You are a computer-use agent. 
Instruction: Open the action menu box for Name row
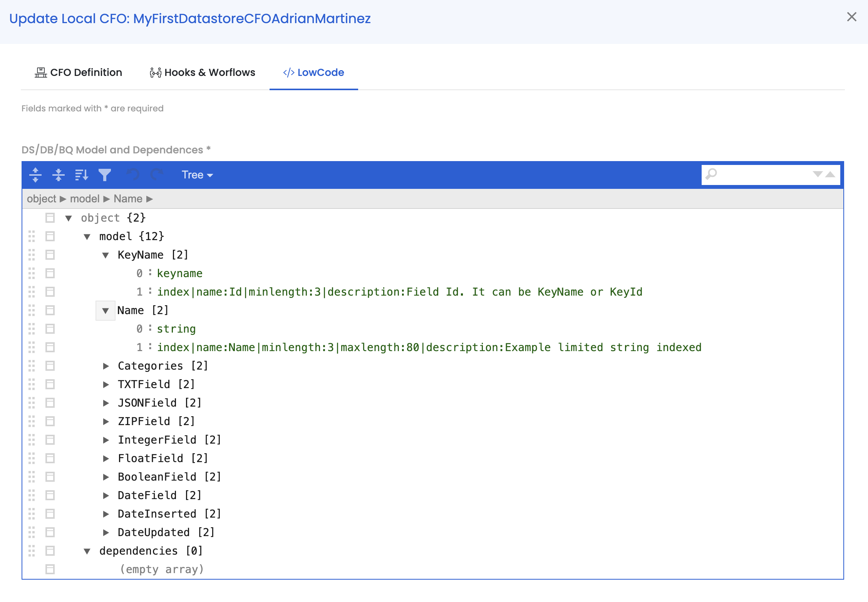[x=50, y=310]
